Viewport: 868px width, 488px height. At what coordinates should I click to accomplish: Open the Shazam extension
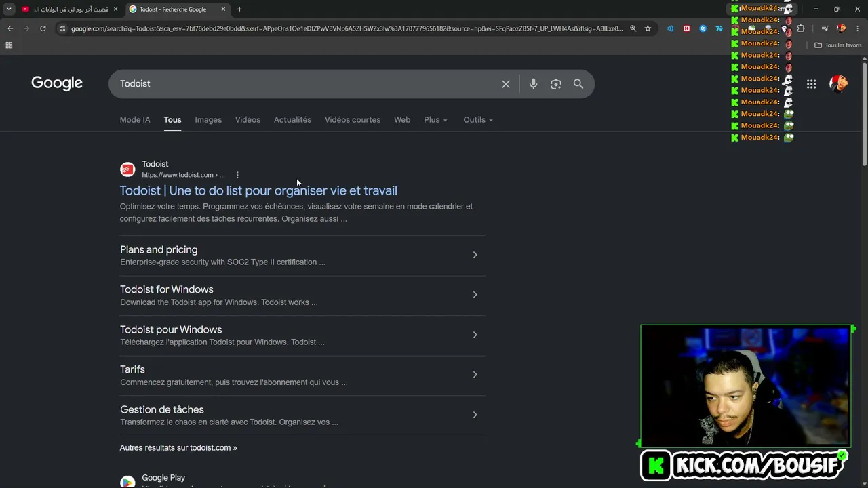(703, 28)
